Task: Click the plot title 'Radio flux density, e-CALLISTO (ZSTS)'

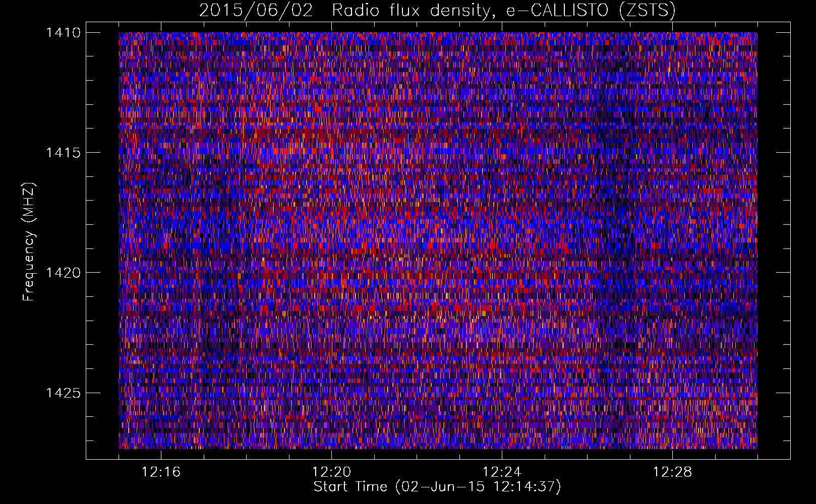Action: pos(504,10)
